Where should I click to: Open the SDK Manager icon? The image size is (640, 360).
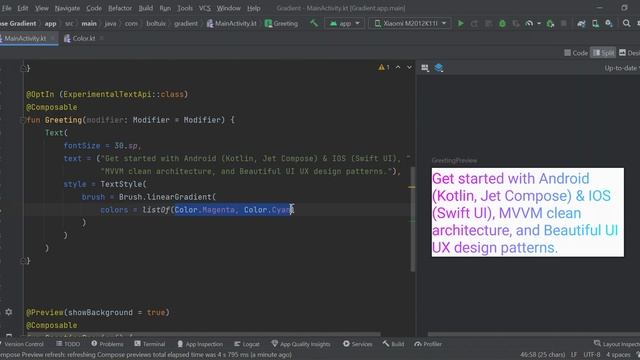point(609,24)
